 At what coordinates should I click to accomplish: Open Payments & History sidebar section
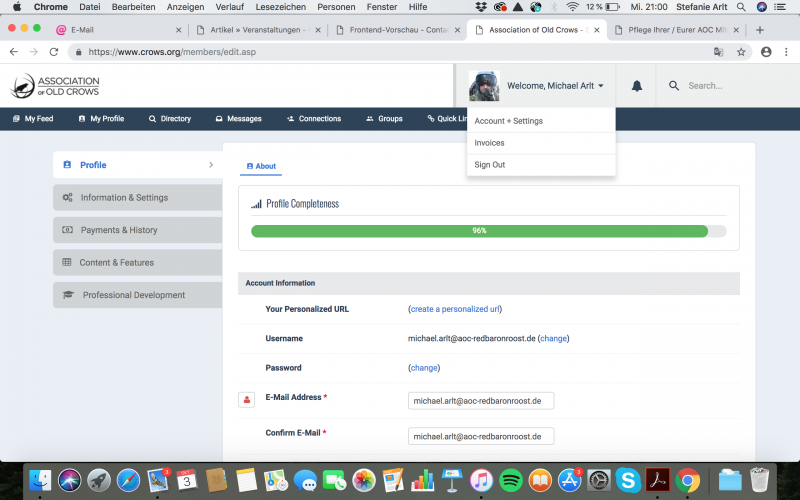pos(137,230)
